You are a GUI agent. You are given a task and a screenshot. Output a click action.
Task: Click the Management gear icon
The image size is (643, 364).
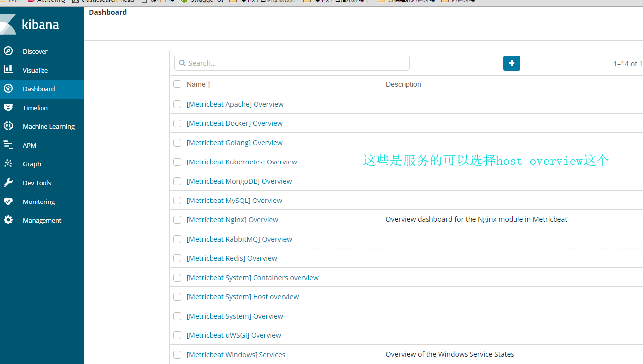[x=8, y=220]
